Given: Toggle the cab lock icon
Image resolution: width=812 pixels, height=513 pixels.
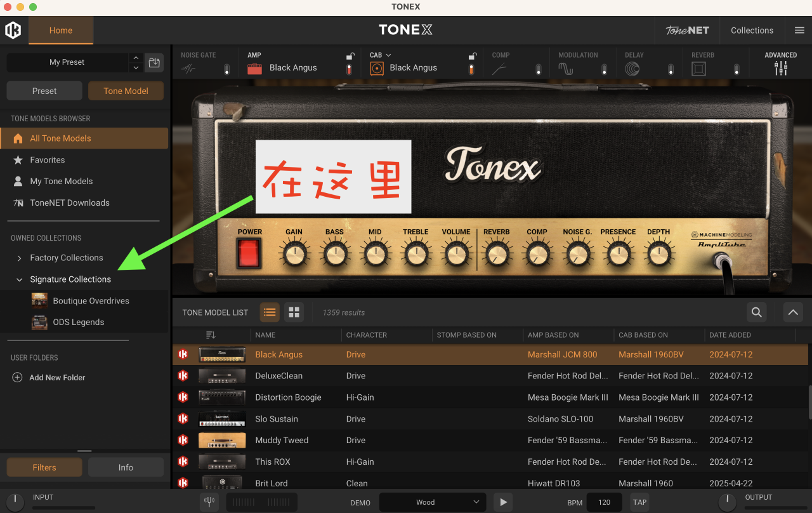Looking at the screenshot, I should (472, 56).
